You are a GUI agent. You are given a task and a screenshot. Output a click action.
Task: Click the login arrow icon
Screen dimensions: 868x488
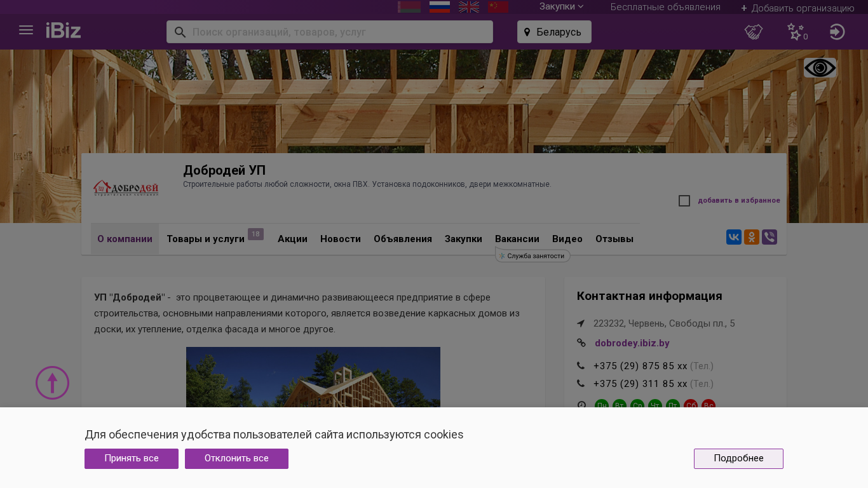[837, 32]
